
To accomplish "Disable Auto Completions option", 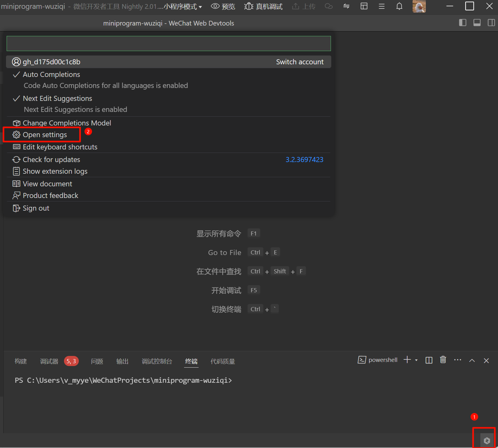I will [x=51, y=74].
